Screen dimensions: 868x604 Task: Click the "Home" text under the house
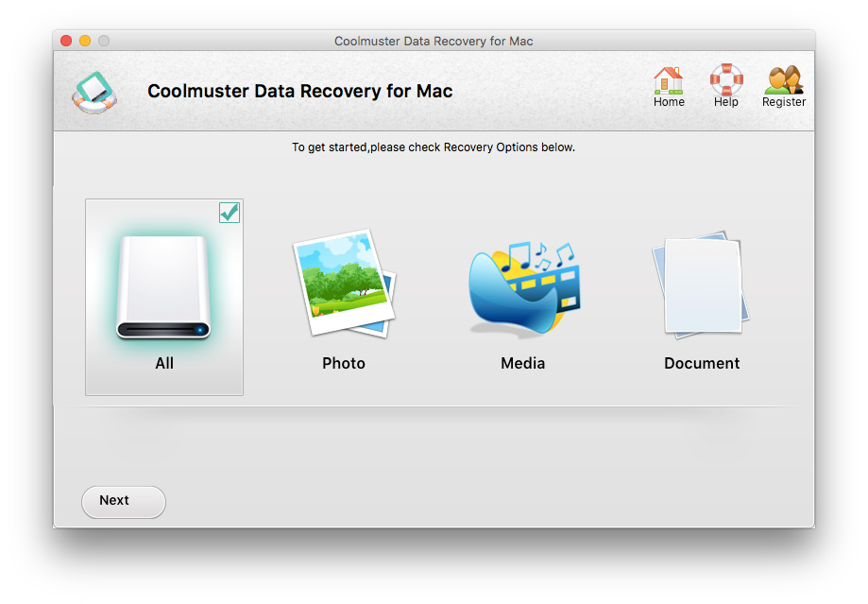pos(669,102)
